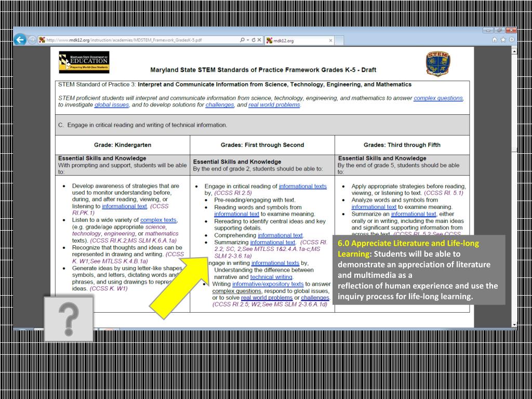Open a new blank tab
Image resolution: width=532 pixels, height=399 pixels.
point(339,41)
